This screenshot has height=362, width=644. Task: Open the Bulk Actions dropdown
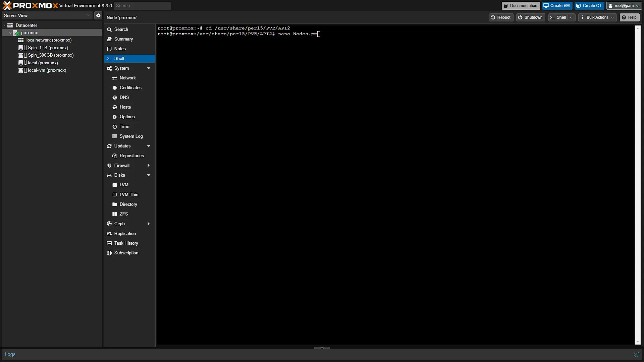point(597,17)
